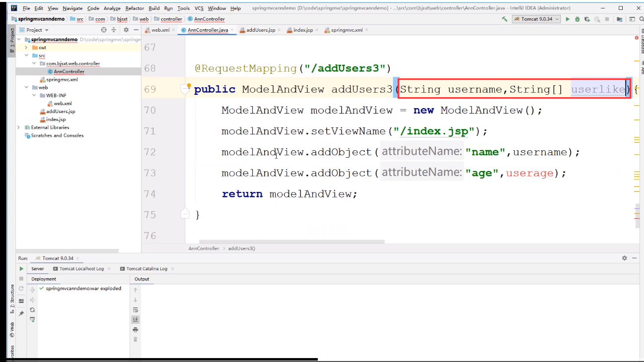Clear the console with the trash icon
Screen dimensions: 644x362
[135, 339]
